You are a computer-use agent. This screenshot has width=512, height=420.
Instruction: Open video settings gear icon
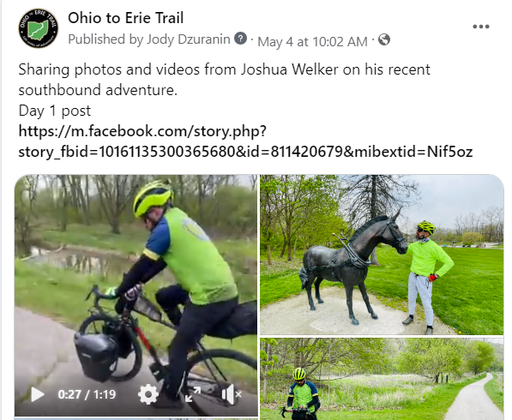[148, 394]
